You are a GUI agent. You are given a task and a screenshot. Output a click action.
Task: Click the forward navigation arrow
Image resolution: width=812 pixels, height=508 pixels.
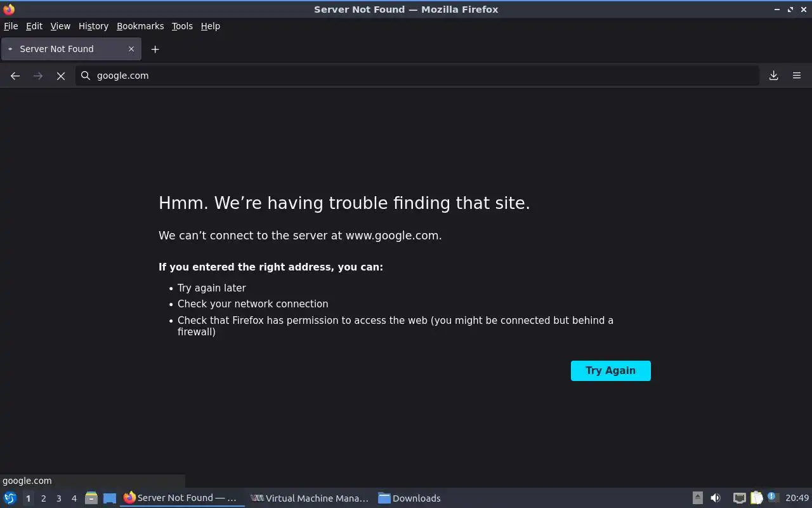pos(38,76)
